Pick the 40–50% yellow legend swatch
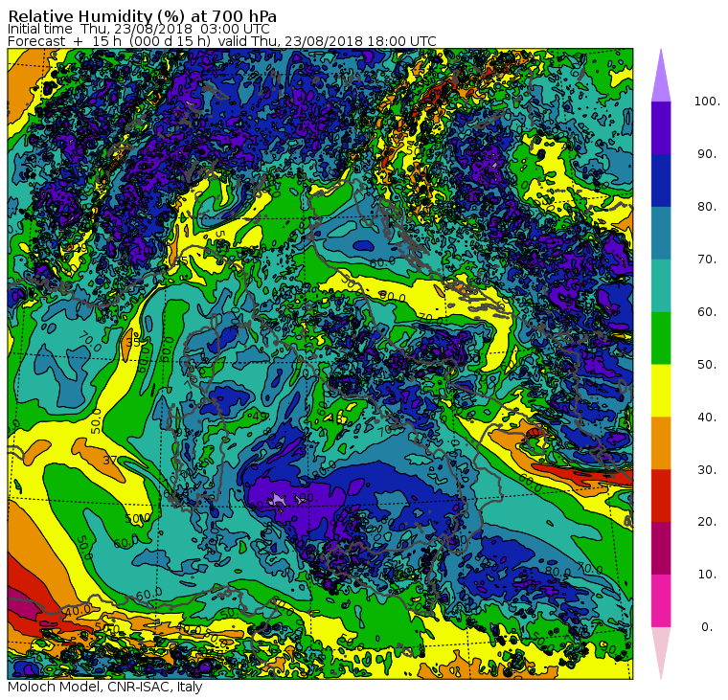Image resolution: width=728 pixels, height=700 pixels. 661,391
